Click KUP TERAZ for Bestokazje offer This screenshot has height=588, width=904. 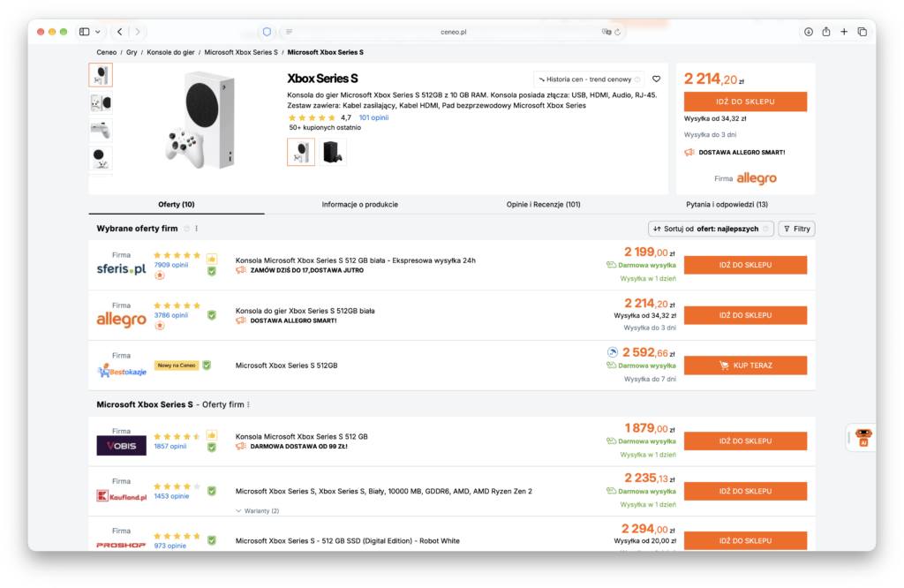click(745, 366)
